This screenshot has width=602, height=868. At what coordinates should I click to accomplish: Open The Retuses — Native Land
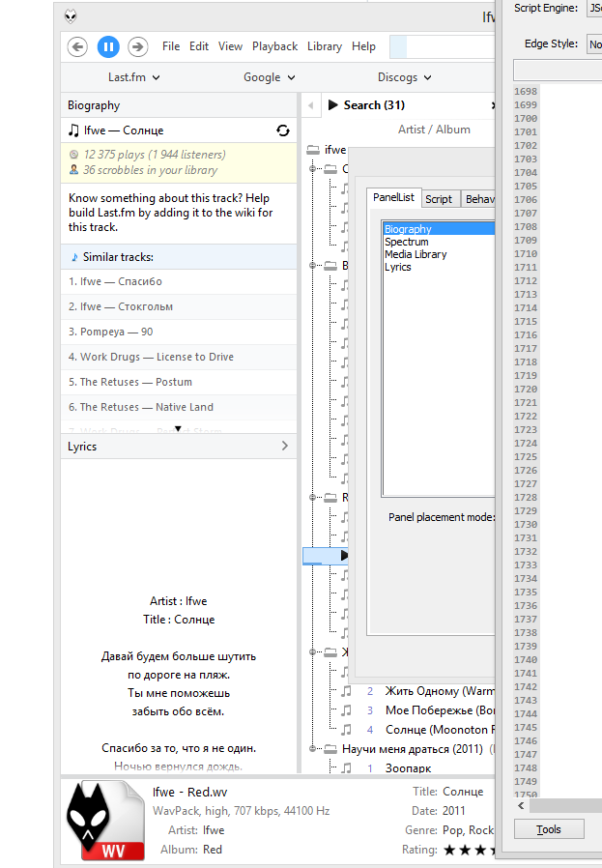pos(179,407)
